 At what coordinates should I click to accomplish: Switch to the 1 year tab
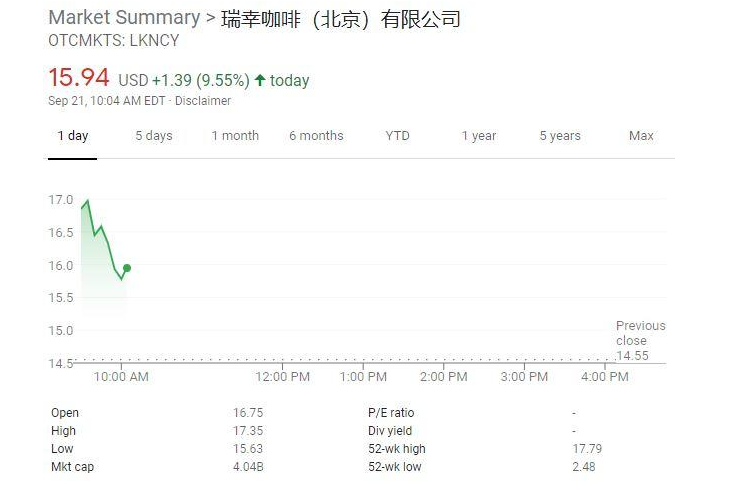478,136
